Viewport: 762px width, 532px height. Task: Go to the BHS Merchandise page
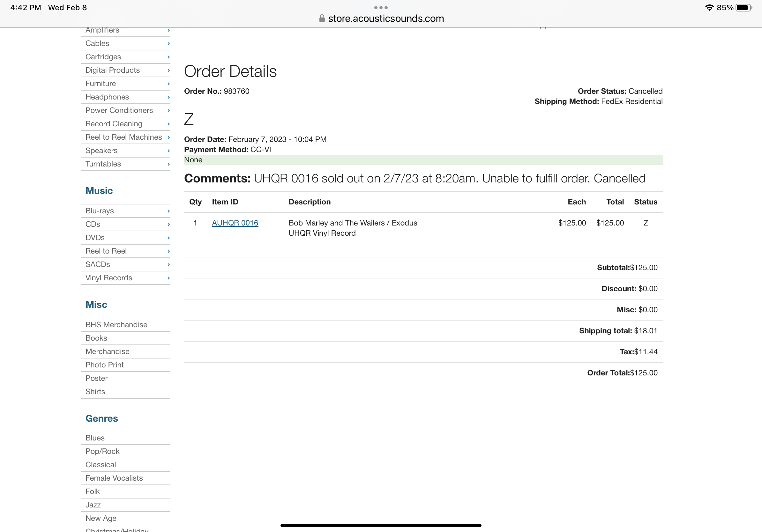tap(116, 325)
